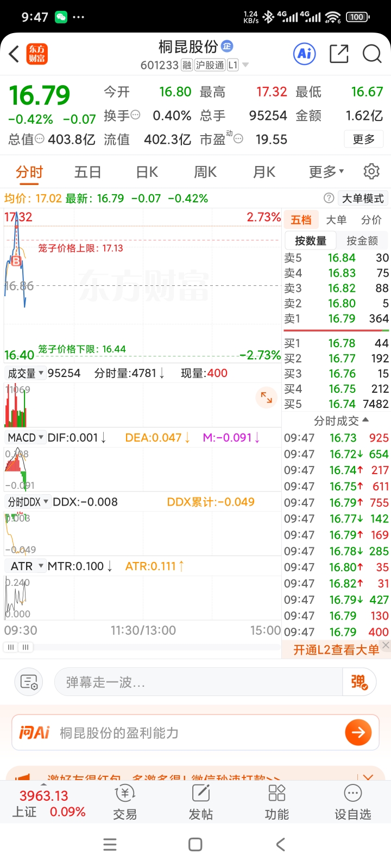Image resolution: width=391 pixels, height=868 pixels.
Task: Expand chart to fullscreen icon
Action: (266, 397)
